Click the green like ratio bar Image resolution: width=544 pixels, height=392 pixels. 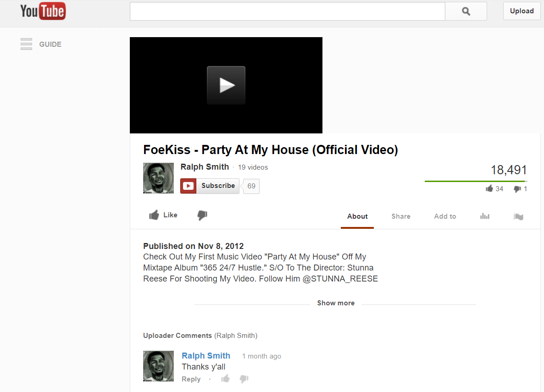(476, 181)
